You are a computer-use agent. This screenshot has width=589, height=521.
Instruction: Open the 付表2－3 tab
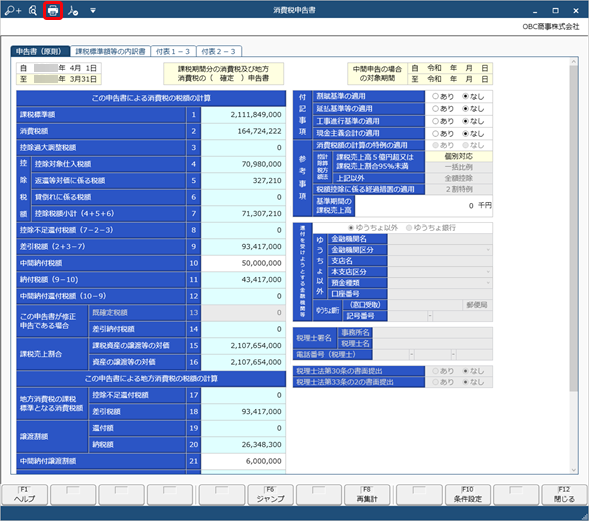tap(219, 51)
